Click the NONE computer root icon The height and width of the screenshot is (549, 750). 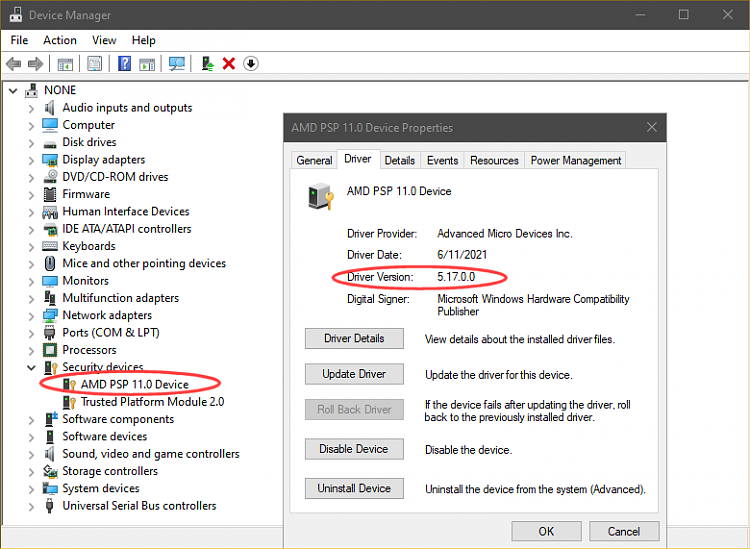(32, 90)
